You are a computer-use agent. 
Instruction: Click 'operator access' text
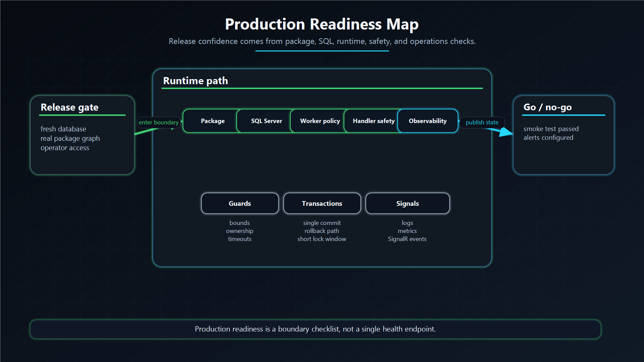(65, 148)
